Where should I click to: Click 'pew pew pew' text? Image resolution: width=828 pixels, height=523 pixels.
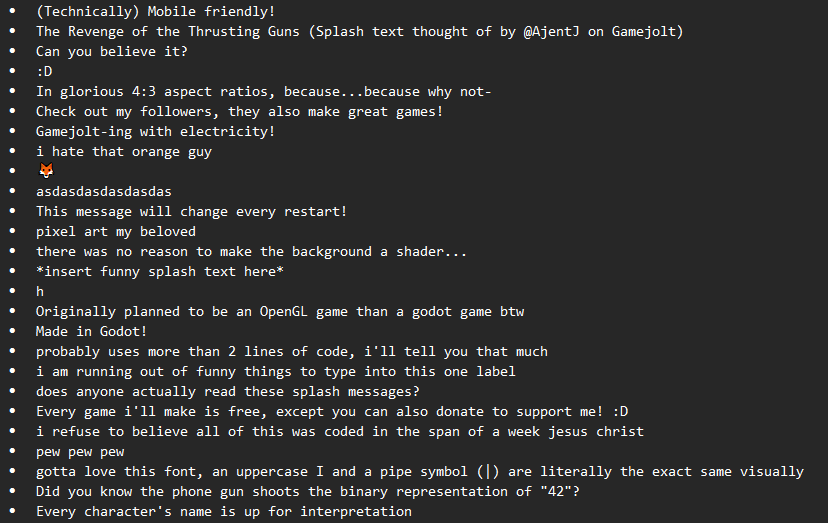coord(80,452)
